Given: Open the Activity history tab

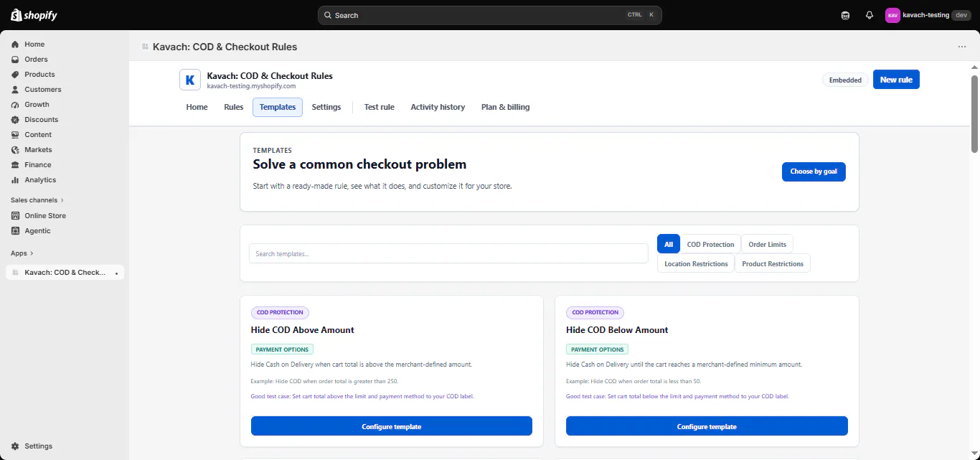Looking at the screenshot, I should tap(438, 107).
